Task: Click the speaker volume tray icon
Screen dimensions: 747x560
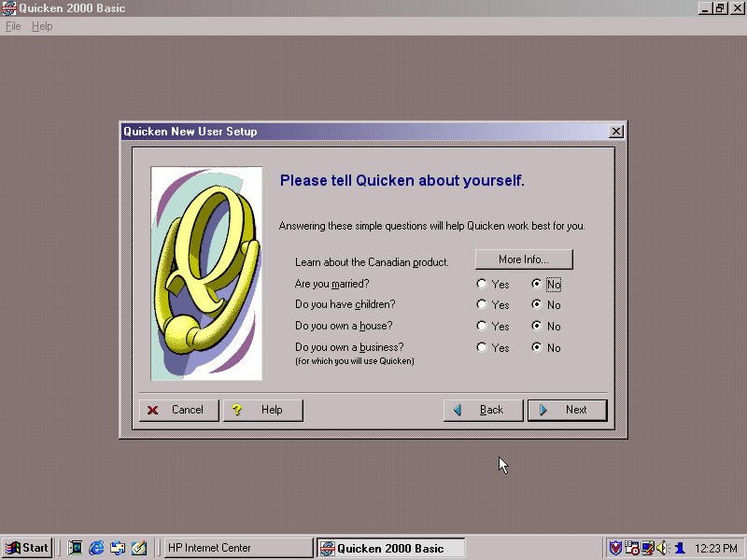Action: 662,548
